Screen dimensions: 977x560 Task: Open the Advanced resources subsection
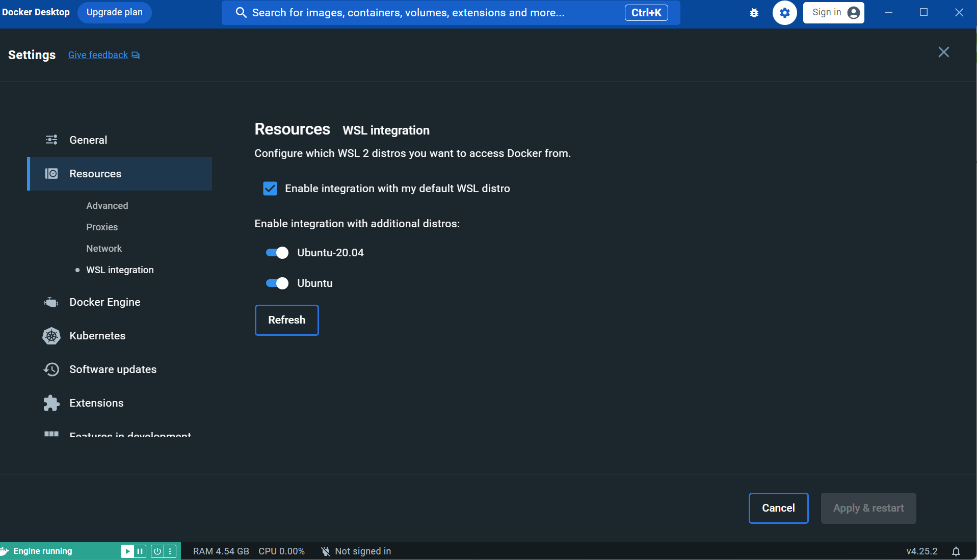point(107,206)
